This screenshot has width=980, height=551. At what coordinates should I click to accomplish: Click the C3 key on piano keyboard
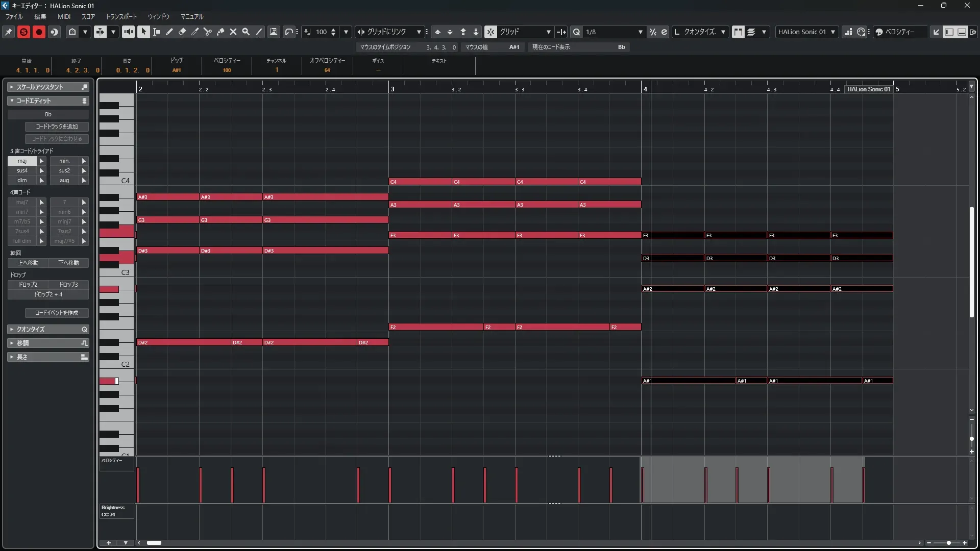(116, 272)
